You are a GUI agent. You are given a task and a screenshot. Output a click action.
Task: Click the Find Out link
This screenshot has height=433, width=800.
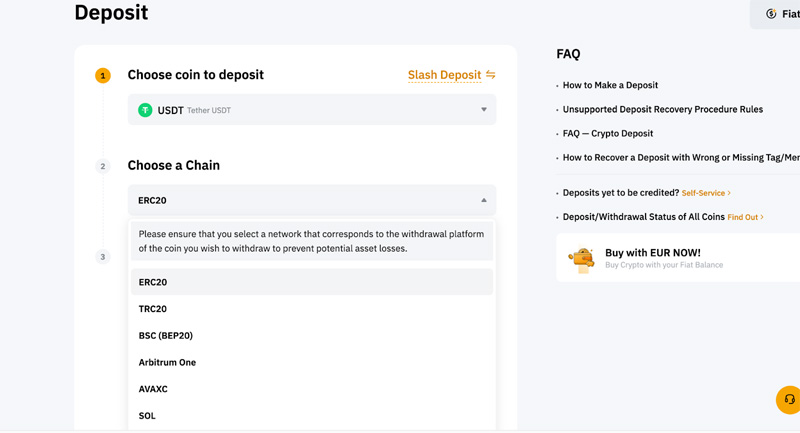(x=745, y=217)
